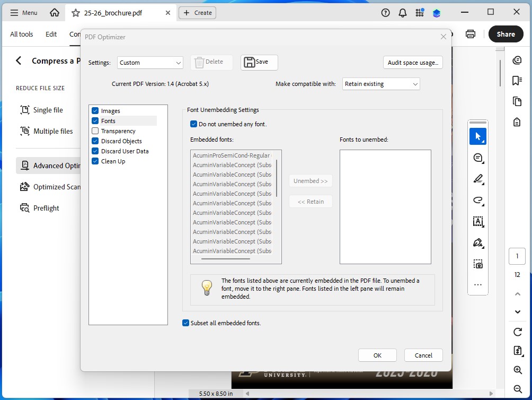This screenshot has height=400, width=532.
Task: Open the Adobe apps grid icon
Action: click(420, 13)
